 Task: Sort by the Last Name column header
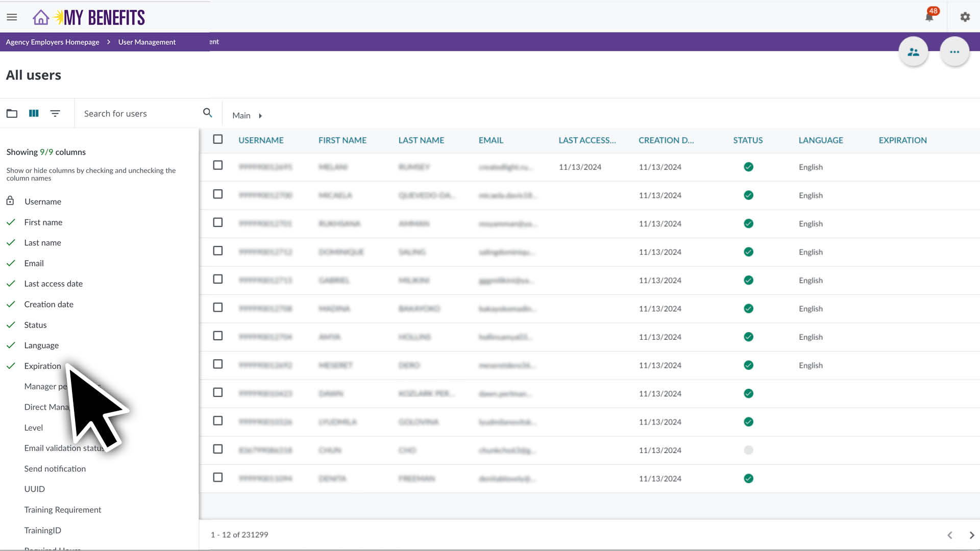click(421, 140)
